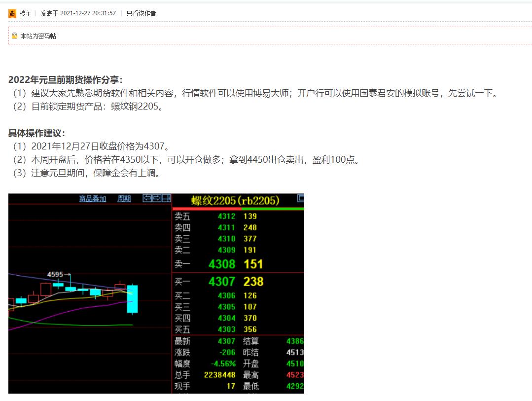The width and height of the screenshot is (532, 401).
Task: Click the red-green buy/sell ratio bar
Action: coord(238,209)
